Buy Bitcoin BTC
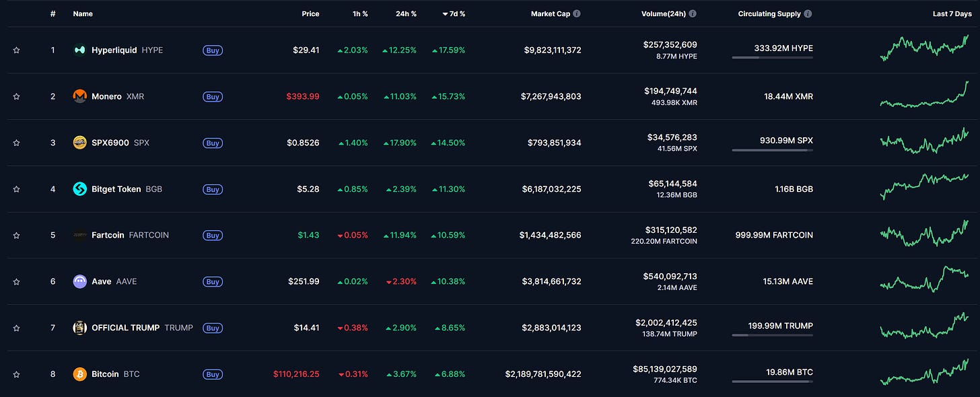The image size is (980, 397). pos(213,374)
